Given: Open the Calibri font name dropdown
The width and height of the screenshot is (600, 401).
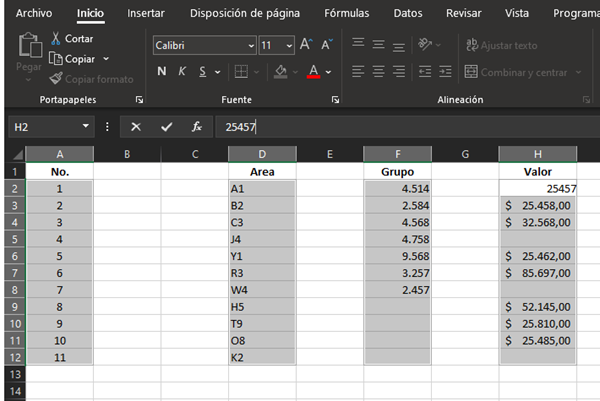Looking at the screenshot, I should tap(251, 46).
